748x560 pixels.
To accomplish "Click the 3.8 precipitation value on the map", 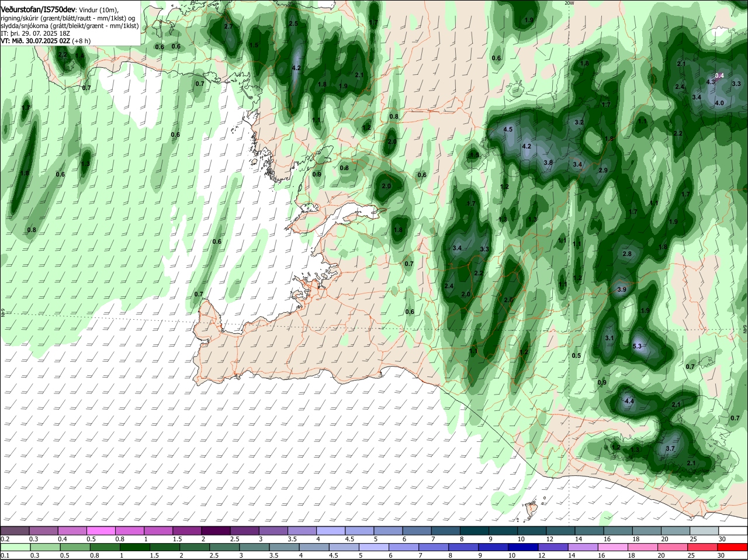I will [548, 163].
